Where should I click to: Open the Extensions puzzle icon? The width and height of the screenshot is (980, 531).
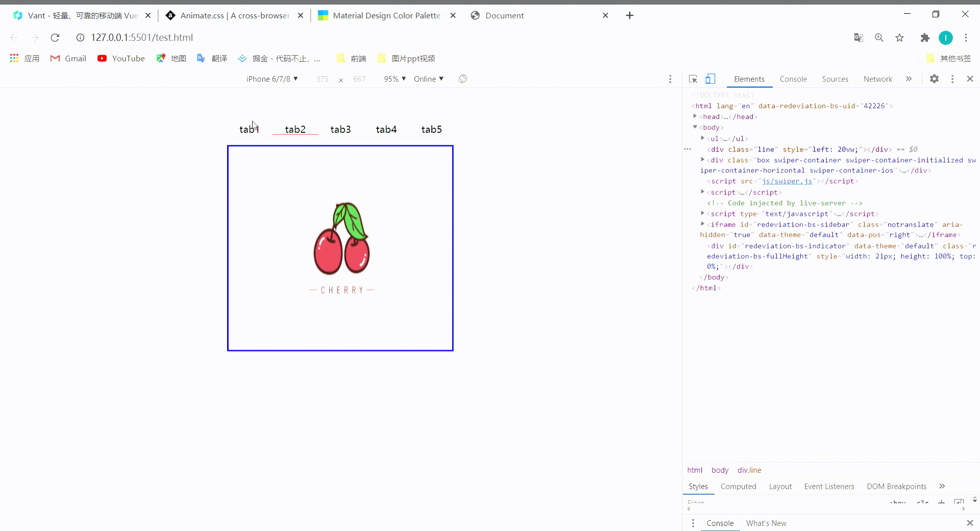925,37
